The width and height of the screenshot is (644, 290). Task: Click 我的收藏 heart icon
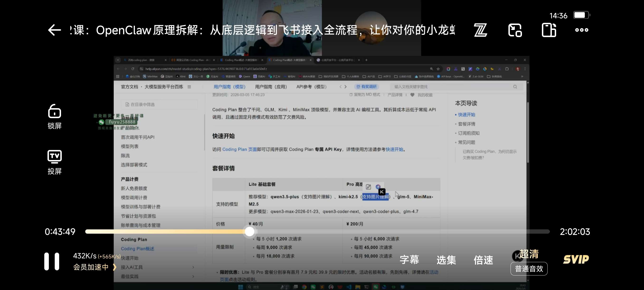[412, 95]
